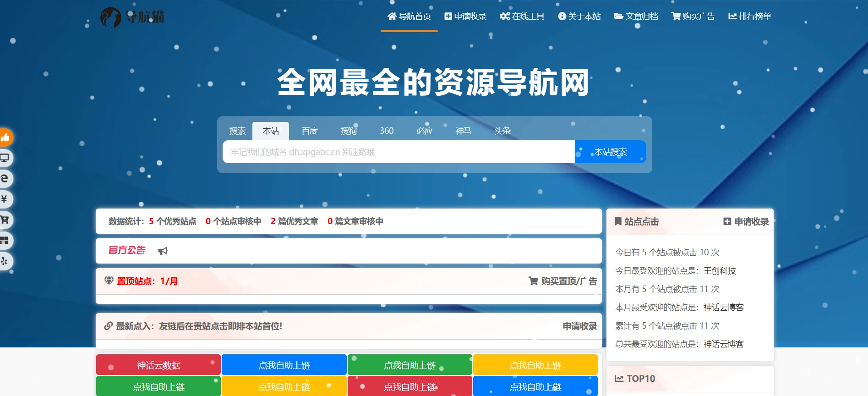Open 神话云博客 in the 本月最受欢迎 row
868x396 pixels.
tap(724, 308)
